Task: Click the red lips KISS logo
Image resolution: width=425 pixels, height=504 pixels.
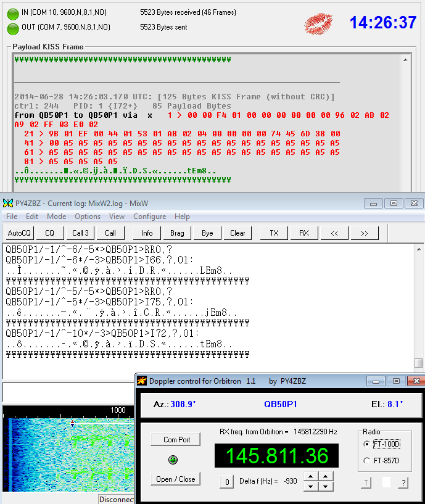Action: tap(318, 24)
